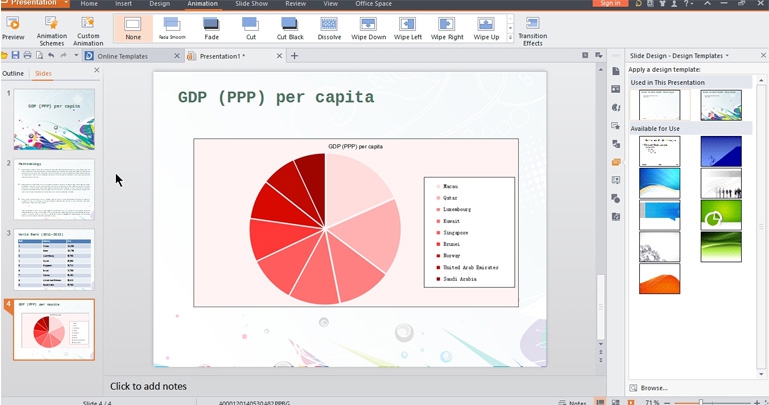Viewport: 769px width, 405px height.
Task: Apply the Wipe Right transition
Action: [x=447, y=28]
